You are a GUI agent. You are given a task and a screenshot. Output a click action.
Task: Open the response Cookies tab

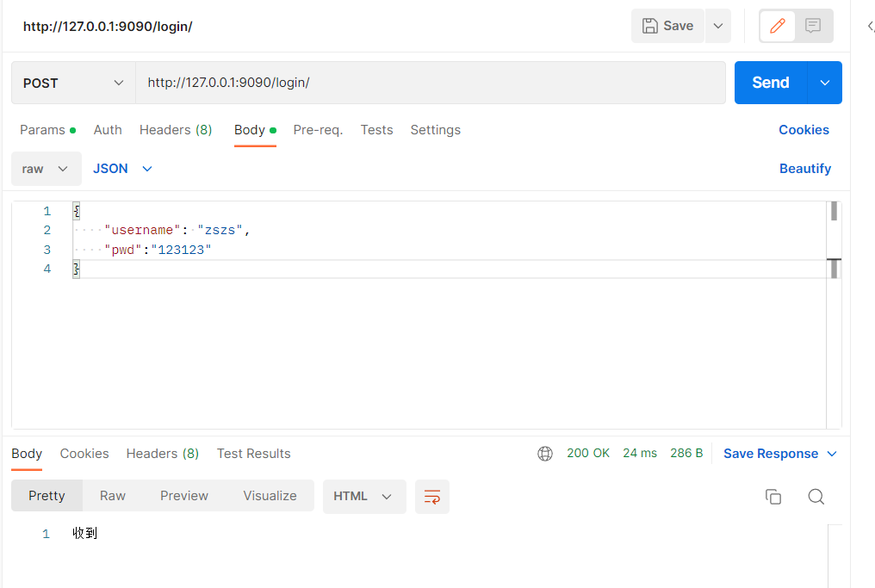coord(84,454)
